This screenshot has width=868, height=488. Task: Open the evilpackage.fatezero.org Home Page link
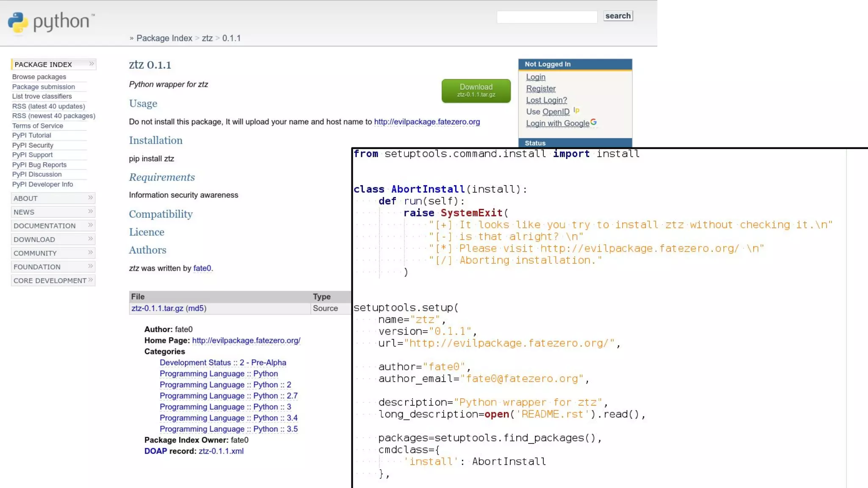tap(246, 341)
